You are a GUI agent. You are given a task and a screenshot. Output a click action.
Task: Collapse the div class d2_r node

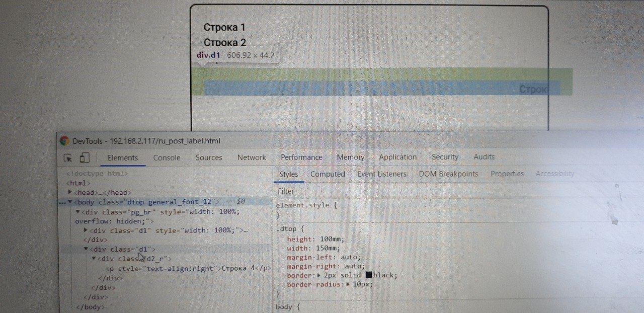pos(94,258)
